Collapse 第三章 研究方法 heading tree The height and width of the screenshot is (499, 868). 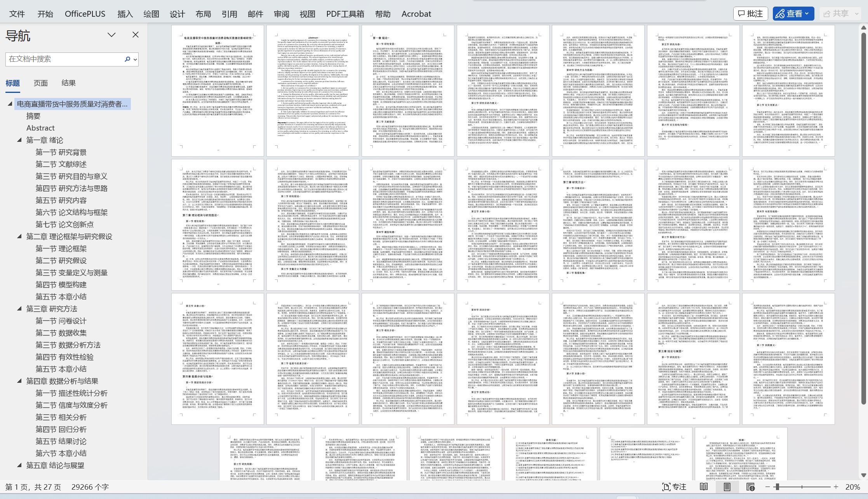click(19, 309)
